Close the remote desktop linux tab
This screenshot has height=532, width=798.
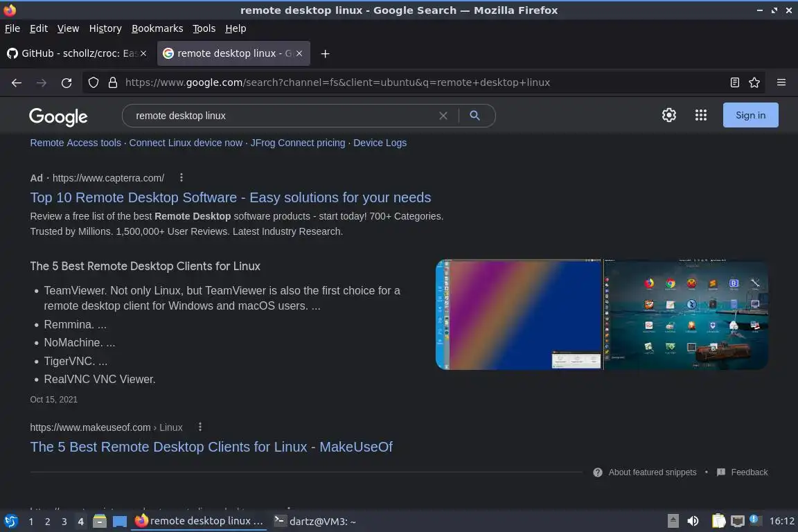tap(299, 53)
